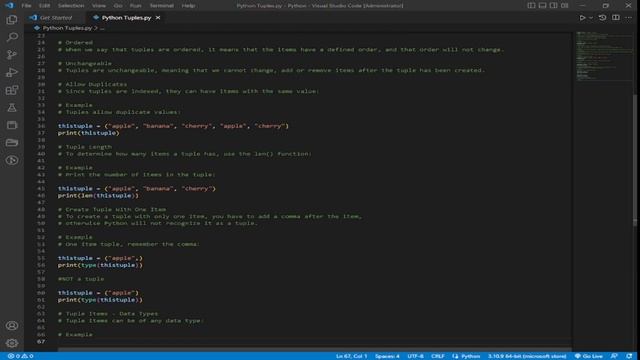
Task: Open the Edit menu
Action: pyautogui.click(x=44, y=6)
